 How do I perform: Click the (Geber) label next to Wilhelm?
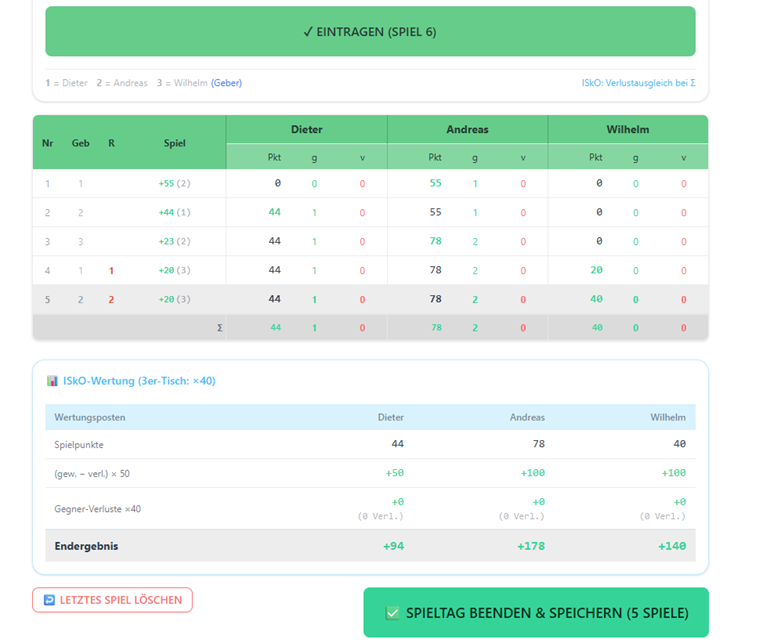pos(227,83)
